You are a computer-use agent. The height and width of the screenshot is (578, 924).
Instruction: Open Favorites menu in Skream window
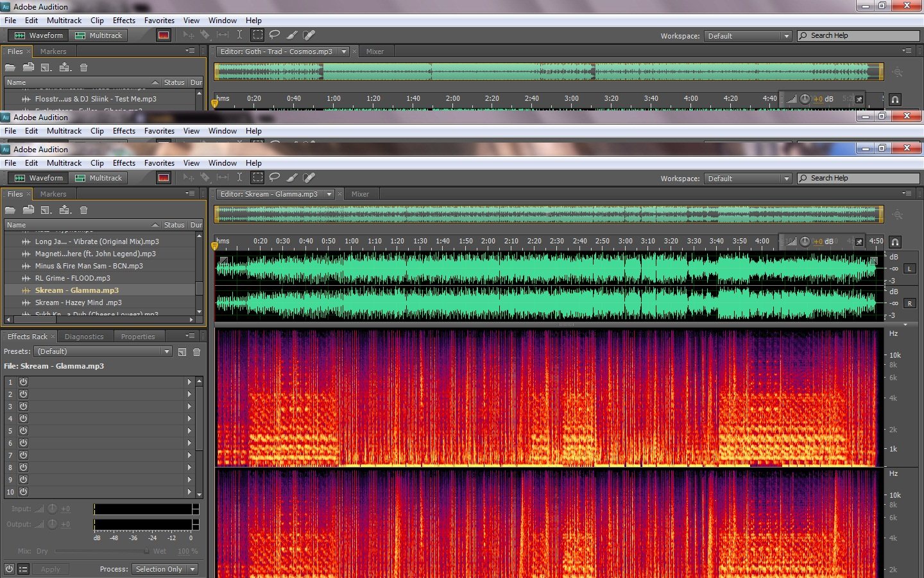point(159,163)
